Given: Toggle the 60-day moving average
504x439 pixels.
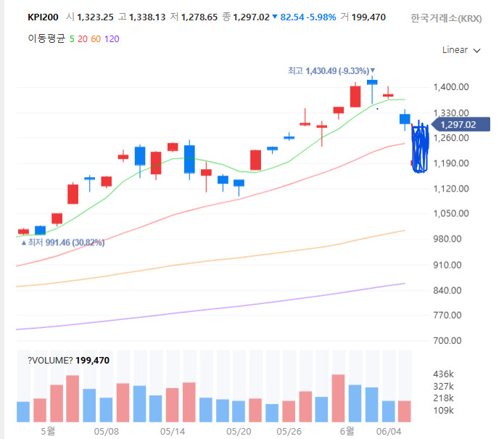Looking at the screenshot, I should coord(96,39).
